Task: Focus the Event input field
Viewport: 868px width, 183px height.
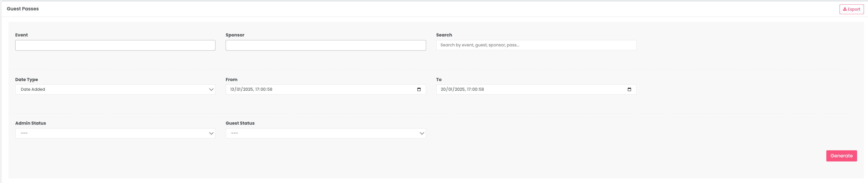Action: 115,45
